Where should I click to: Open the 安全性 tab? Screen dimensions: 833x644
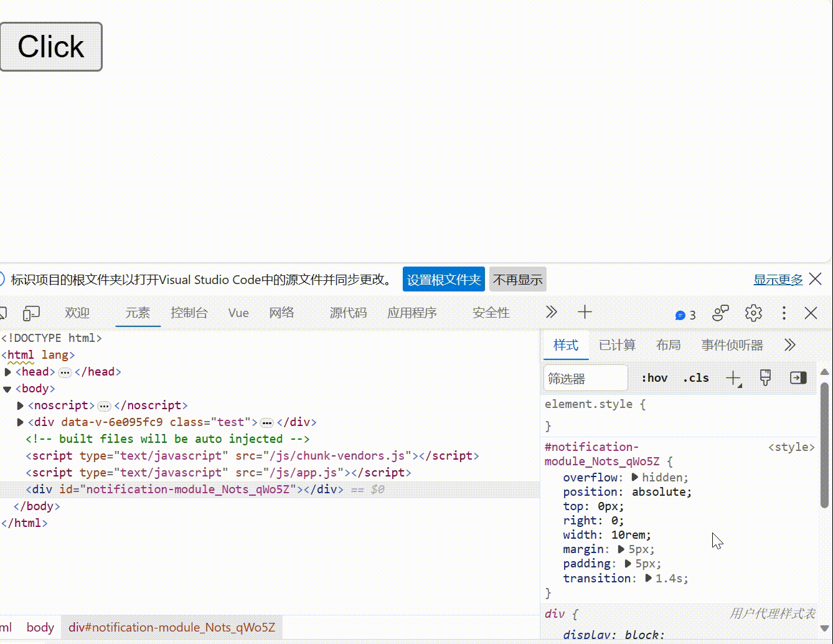(491, 313)
